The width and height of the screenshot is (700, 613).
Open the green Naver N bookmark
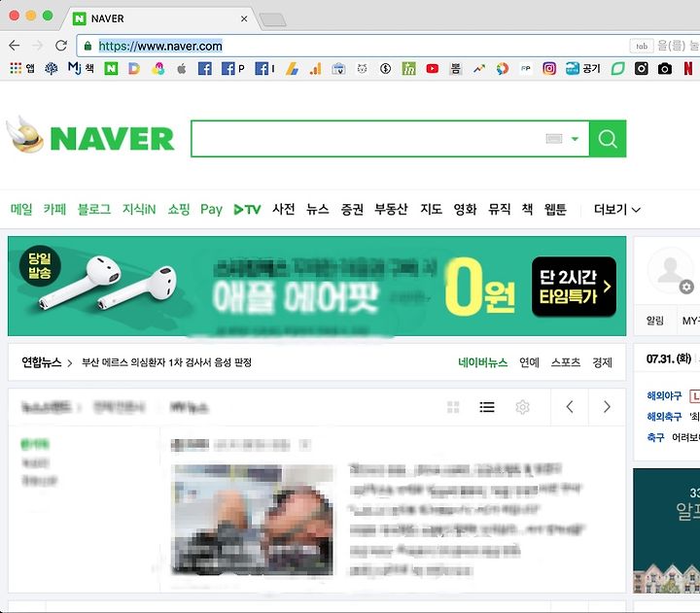pyautogui.click(x=111, y=68)
